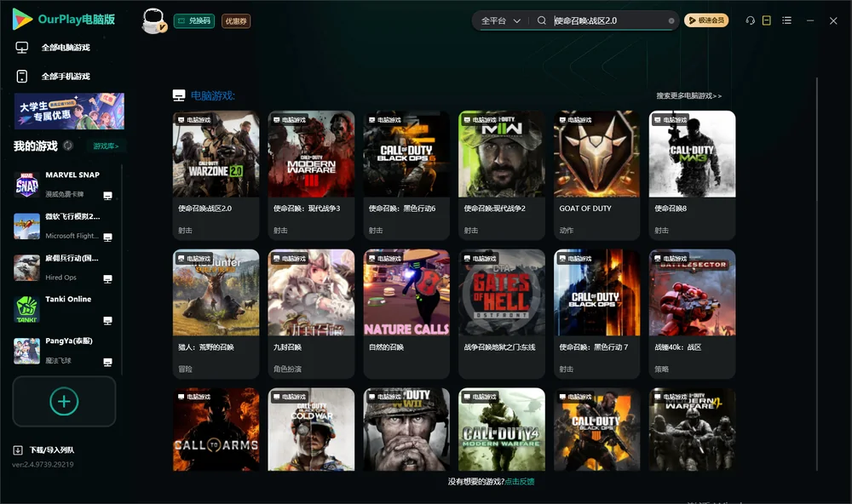852x504 pixels.
Task: Open Call of Duty 4 Modern Warfare card
Action: pos(502,429)
